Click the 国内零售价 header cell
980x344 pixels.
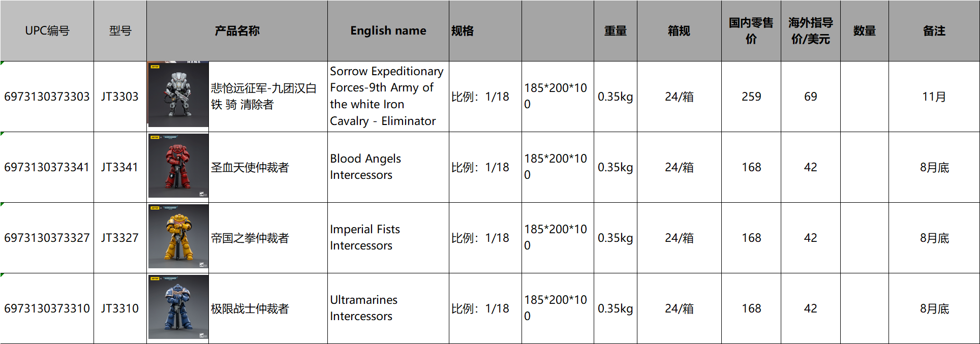click(751, 31)
